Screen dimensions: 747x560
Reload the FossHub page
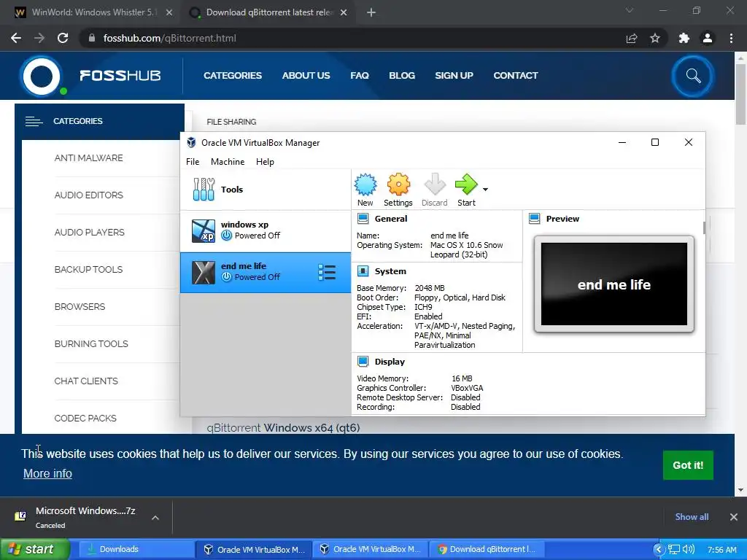(x=63, y=38)
